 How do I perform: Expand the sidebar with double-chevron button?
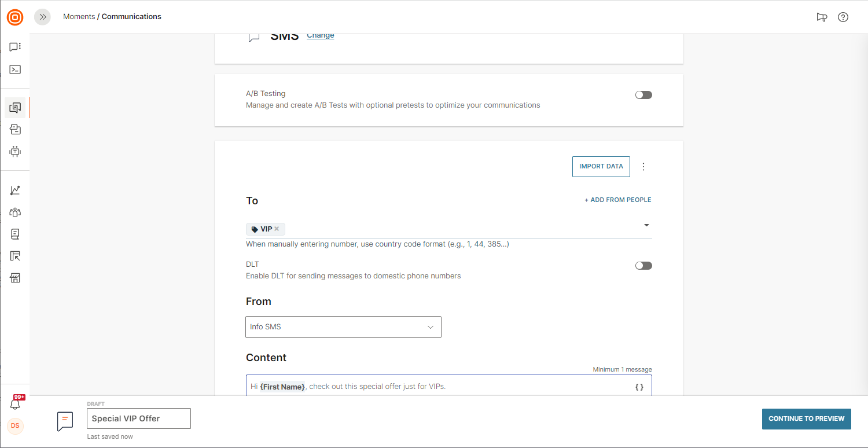(x=42, y=17)
